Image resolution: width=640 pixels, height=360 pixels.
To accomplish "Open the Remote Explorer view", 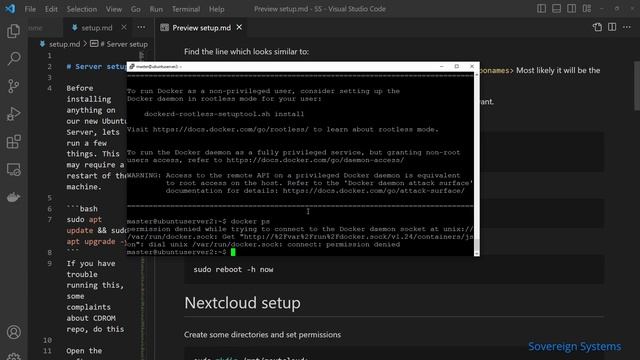I will click(13, 169).
